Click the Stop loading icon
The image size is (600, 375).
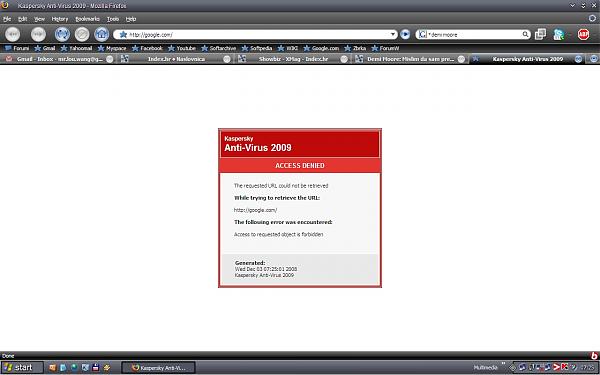(82, 34)
